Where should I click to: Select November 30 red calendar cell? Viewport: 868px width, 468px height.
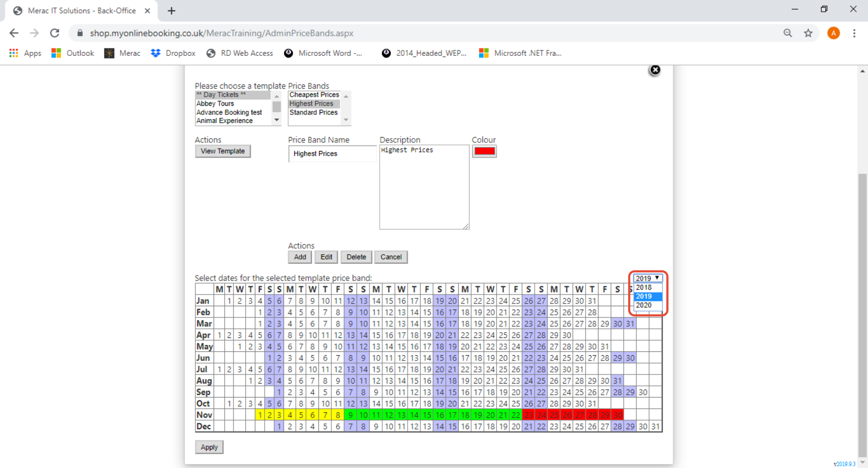(x=617, y=415)
